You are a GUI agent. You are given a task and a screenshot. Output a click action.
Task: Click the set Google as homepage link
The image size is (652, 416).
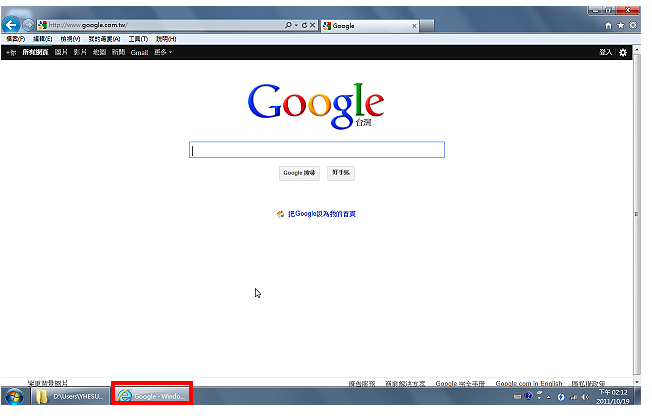tap(322, 214)
